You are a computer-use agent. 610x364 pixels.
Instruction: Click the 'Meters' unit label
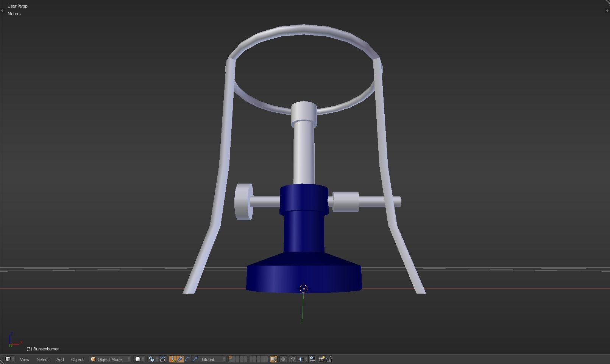click(14, 14)
